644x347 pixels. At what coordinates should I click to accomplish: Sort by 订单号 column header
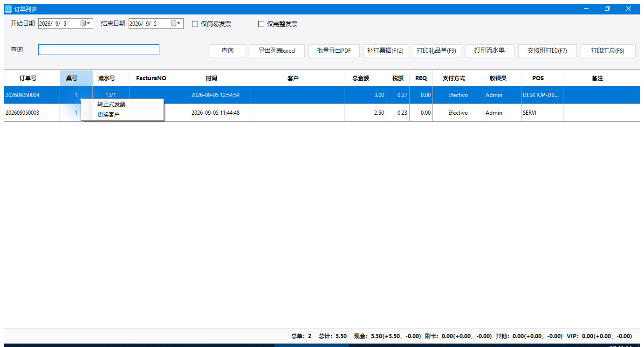pos(32,78)
